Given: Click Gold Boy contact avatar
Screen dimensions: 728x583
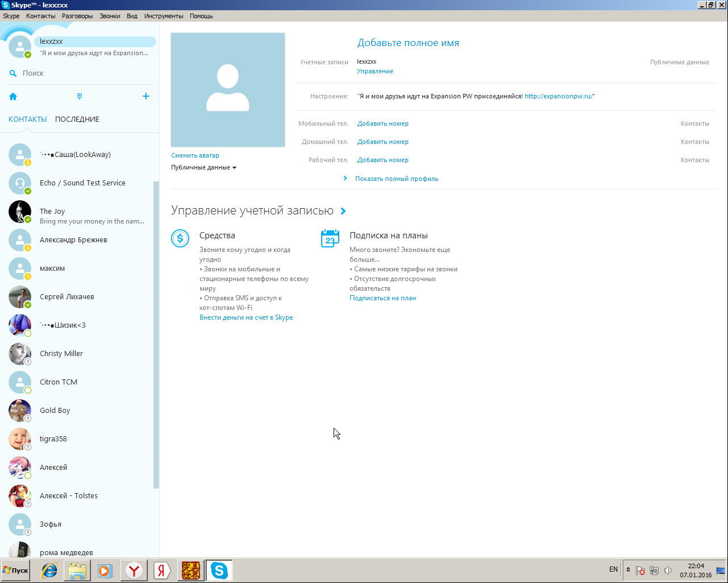Looking at the screenshot, I should 20,411.
